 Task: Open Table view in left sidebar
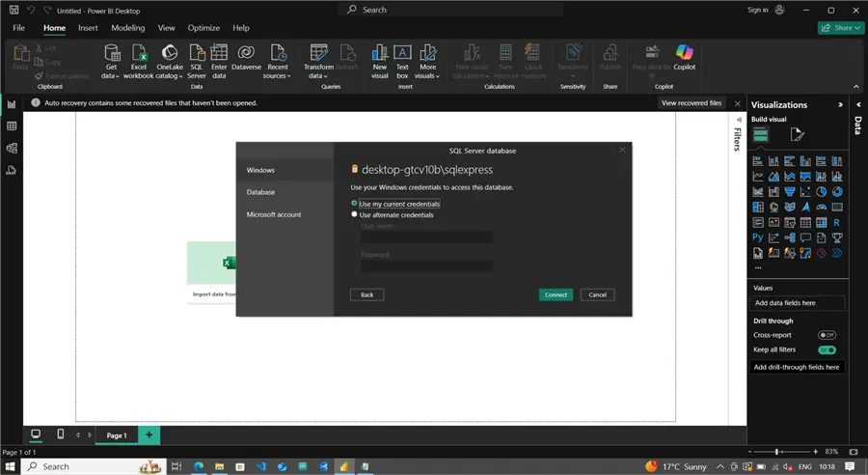12,126
